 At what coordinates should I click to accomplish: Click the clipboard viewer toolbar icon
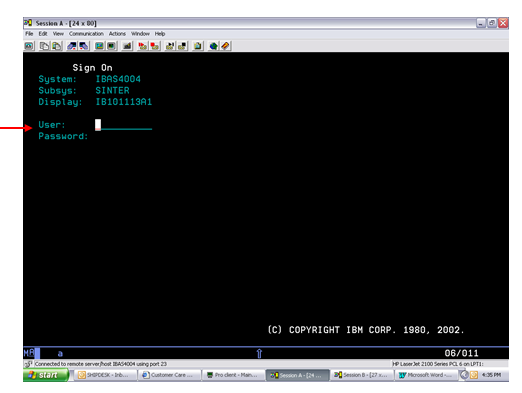pyautogui.click(x=198, y=46)
